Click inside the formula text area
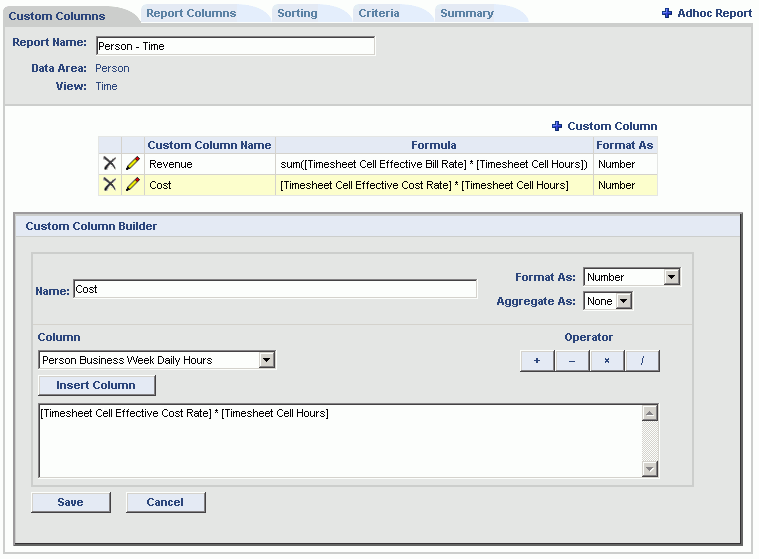 click(x=340, y=441)
